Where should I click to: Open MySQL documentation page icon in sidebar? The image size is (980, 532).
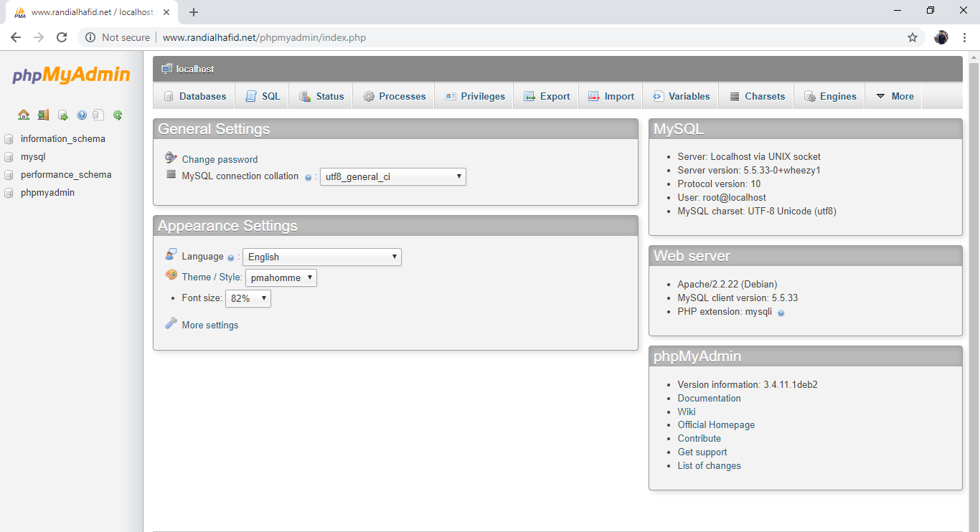pyautogui.click(x=99, y=115)
